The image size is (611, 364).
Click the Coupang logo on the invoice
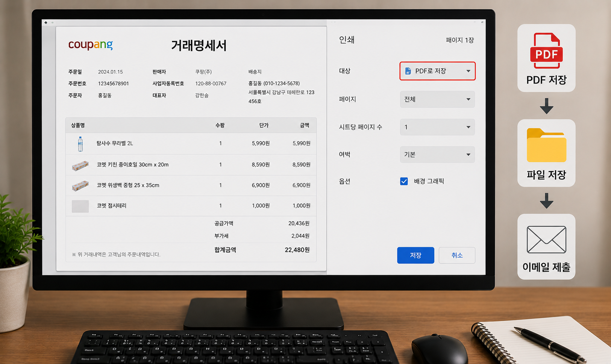[90, 45]
